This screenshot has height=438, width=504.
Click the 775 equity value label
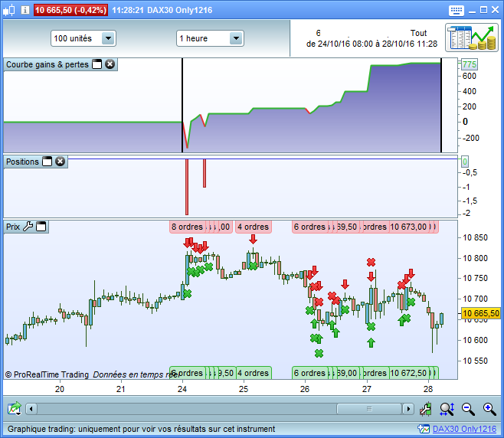pyautogui.click(x=470, y=64)
